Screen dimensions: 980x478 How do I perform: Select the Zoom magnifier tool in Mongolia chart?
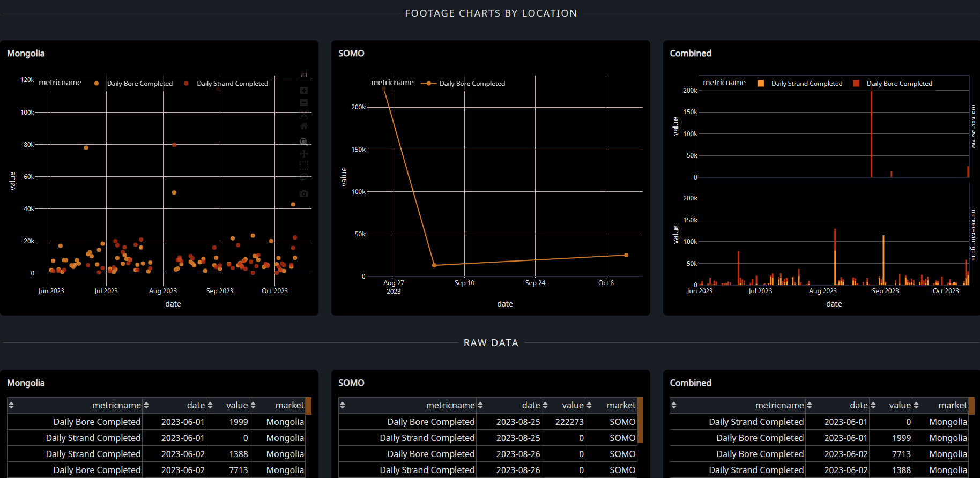tap(304, 142)
